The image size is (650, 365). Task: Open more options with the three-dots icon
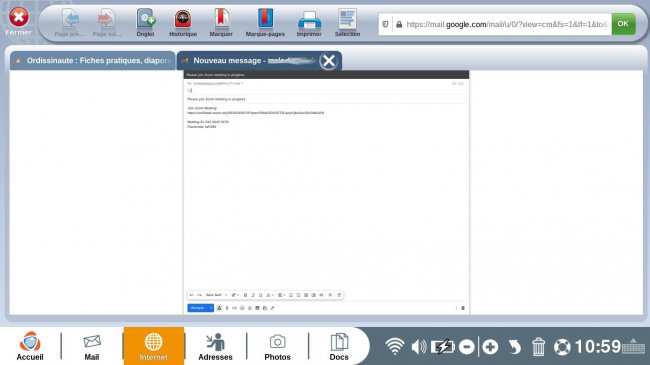pyautogui.click(x=456, y=308)
